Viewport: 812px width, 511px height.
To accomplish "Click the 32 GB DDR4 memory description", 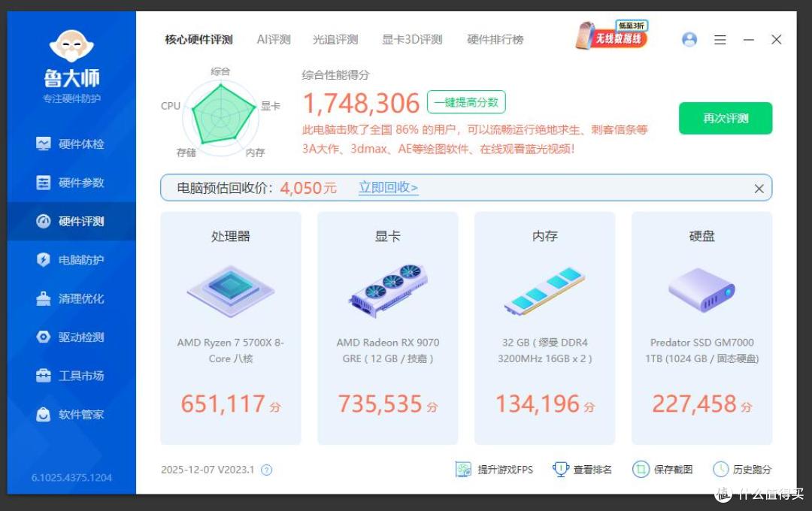I will tap(545, 350).
